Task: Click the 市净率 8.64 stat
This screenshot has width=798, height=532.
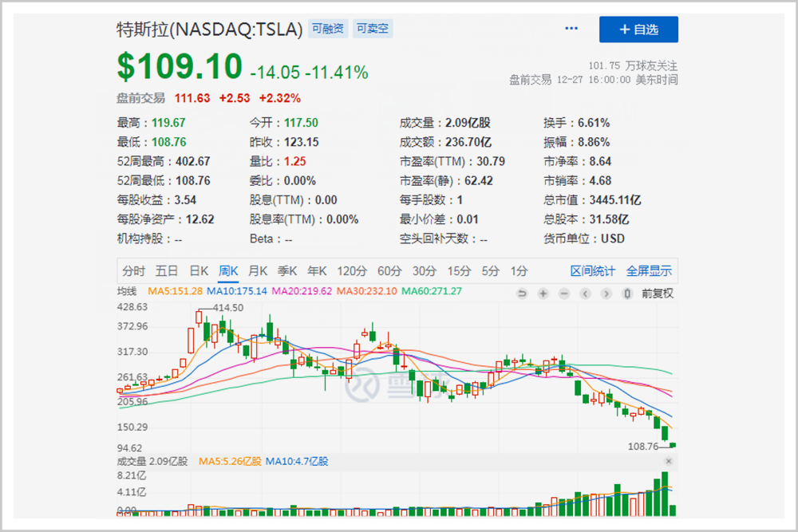Action: (578, 161)
